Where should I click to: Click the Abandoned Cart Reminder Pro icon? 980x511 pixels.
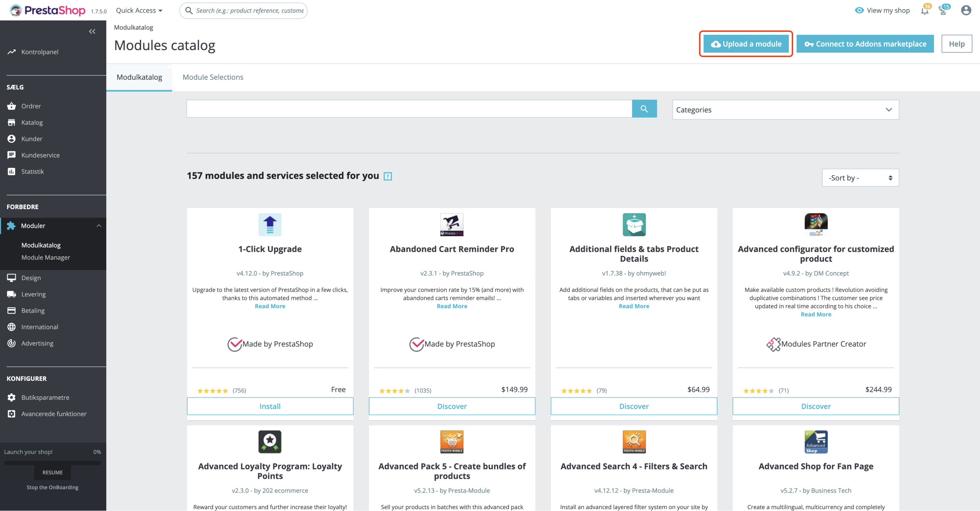point(451,224)
